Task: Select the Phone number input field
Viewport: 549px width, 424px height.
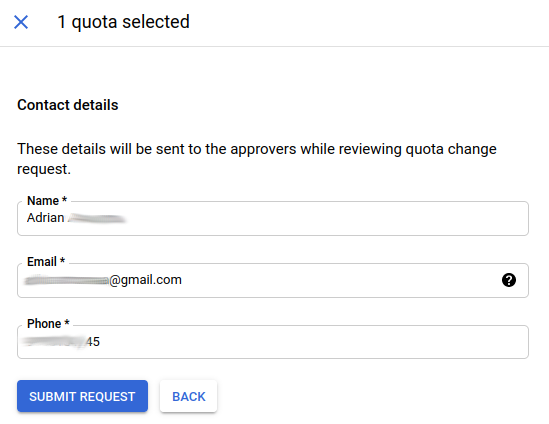Action: tap(273, 342)
